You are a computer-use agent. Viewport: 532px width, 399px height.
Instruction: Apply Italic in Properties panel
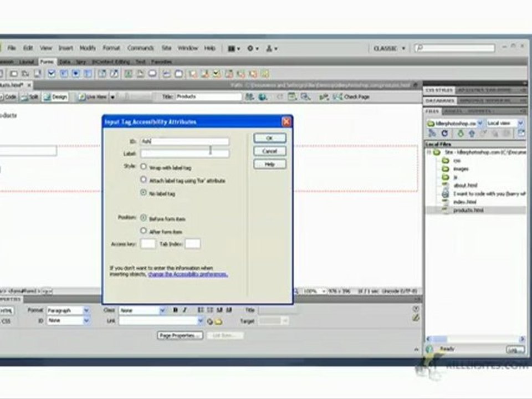[185, 310]
